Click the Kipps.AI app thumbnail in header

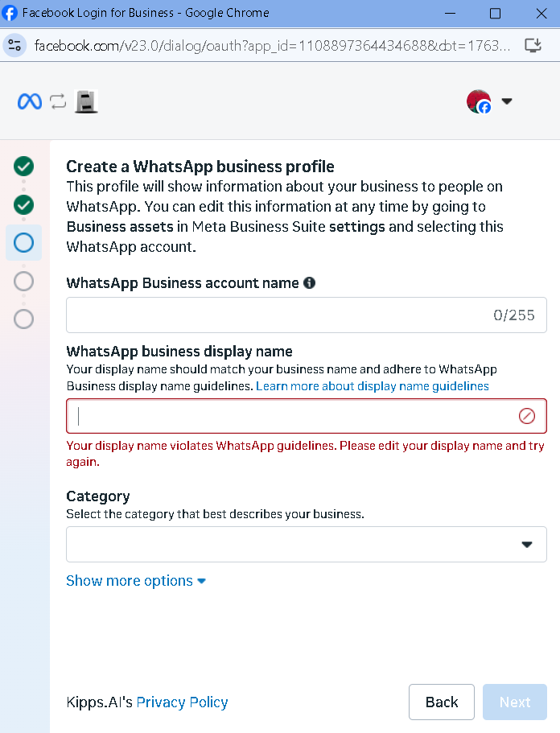[86, 101]
